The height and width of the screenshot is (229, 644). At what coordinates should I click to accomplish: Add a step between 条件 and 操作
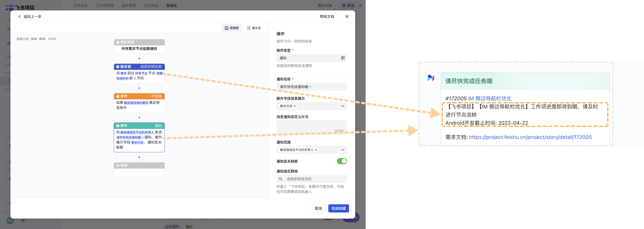tap(139, 118)
